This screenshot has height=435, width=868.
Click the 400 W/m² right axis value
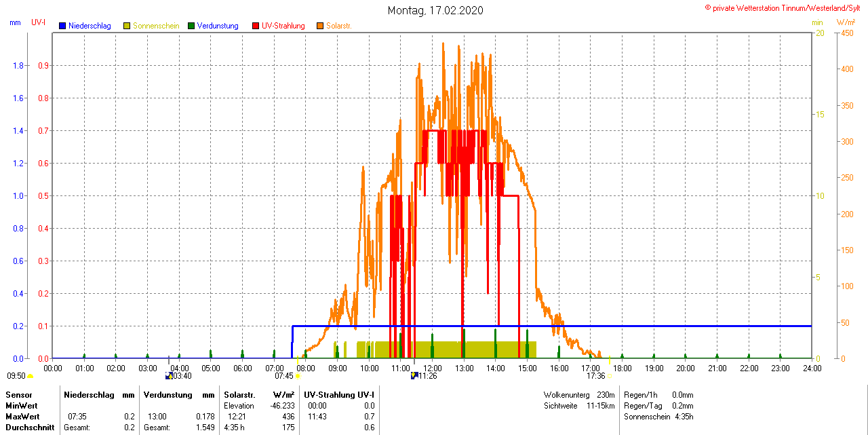click(x=847, y=69)
